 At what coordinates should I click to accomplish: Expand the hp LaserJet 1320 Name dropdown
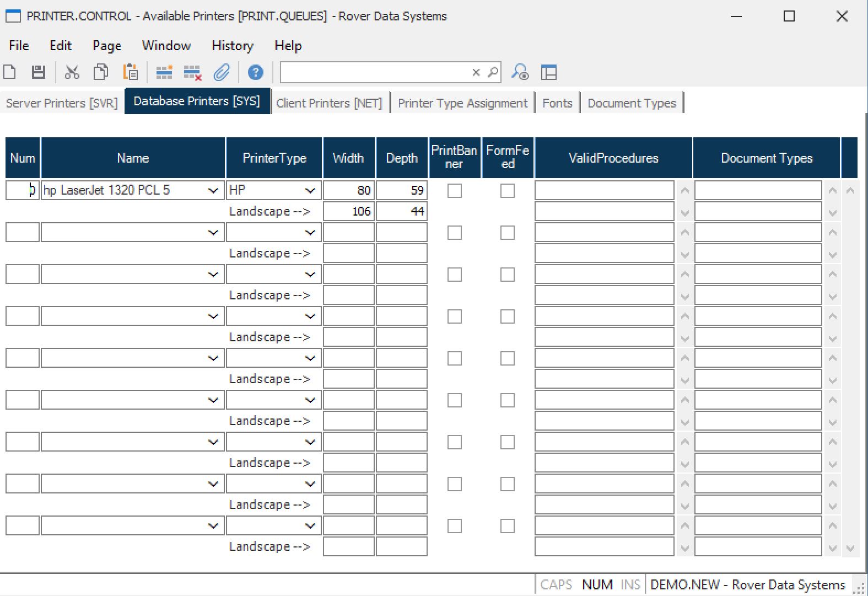click(x=213, y=191)
